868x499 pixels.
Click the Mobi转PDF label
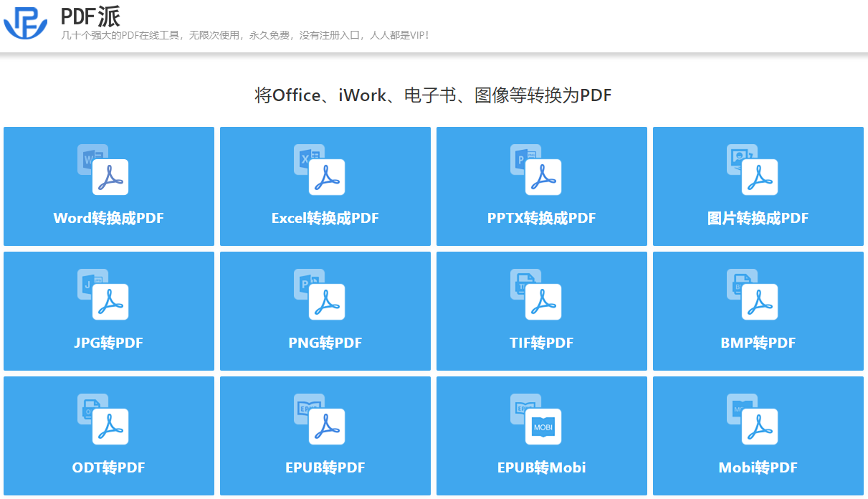pyautogui.click(x=758, y=468)
